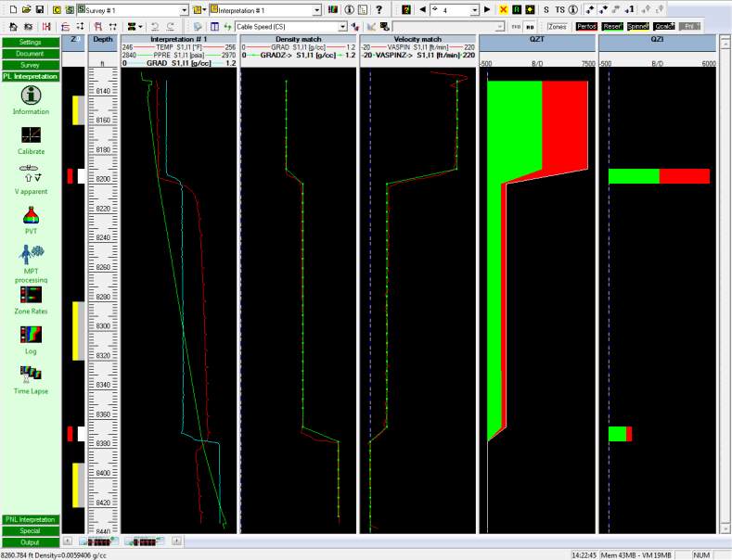The width and height of the screenshot is (732, 560).
Task: Open the Log view icon
Action: coord(31,335)
